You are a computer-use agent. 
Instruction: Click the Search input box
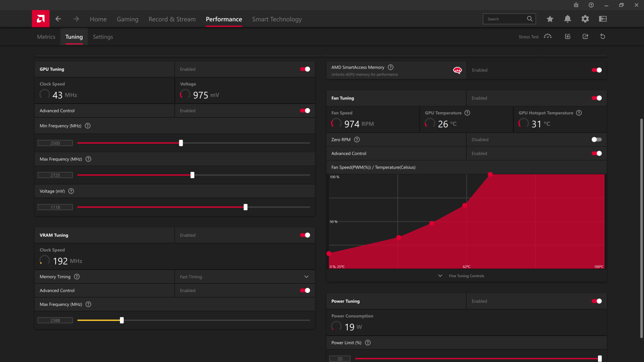(509, 19)
